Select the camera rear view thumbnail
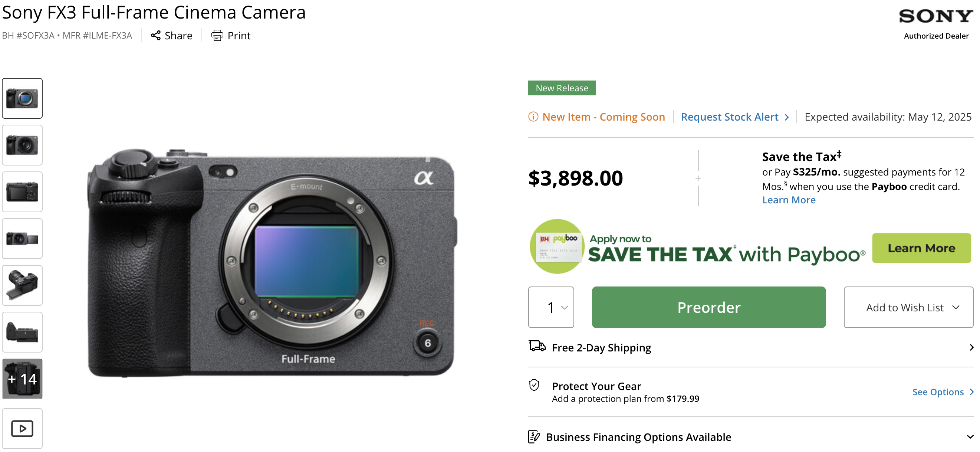This screenshot has height=452, width=980. point(22,192)
